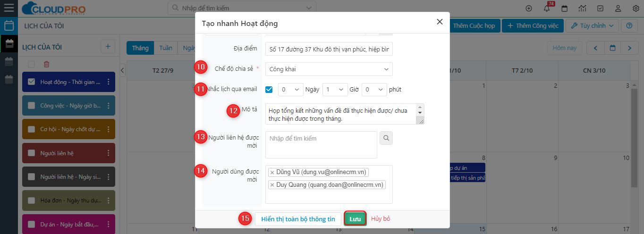
Task: Uncheck the Hoạt động calendar checkbox
Action: (x=32, y=82)
